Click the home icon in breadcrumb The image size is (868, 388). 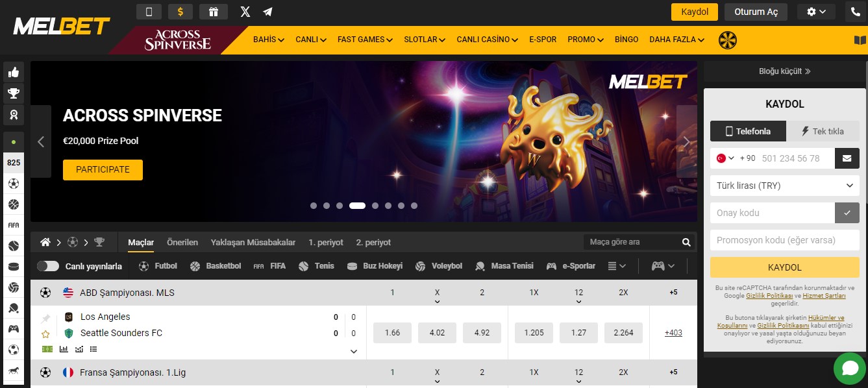pyautogui.click(x=45, y=242)
